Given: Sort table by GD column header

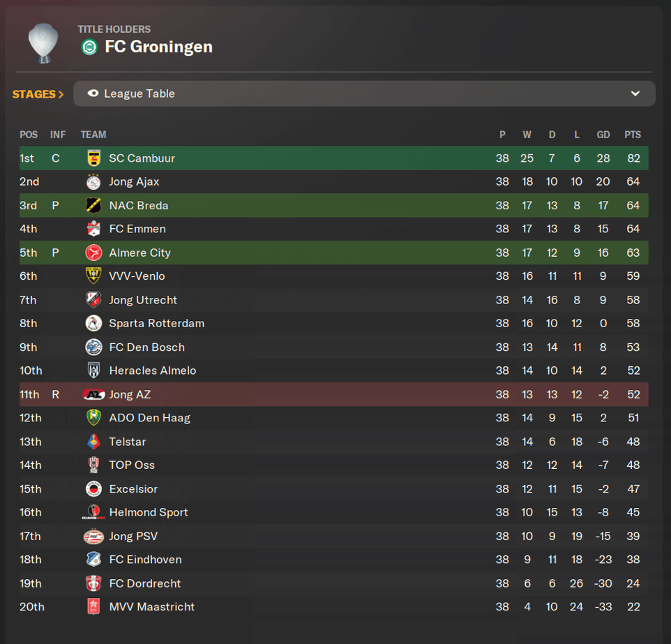Looking at the screenshot, I should point(603,135).
